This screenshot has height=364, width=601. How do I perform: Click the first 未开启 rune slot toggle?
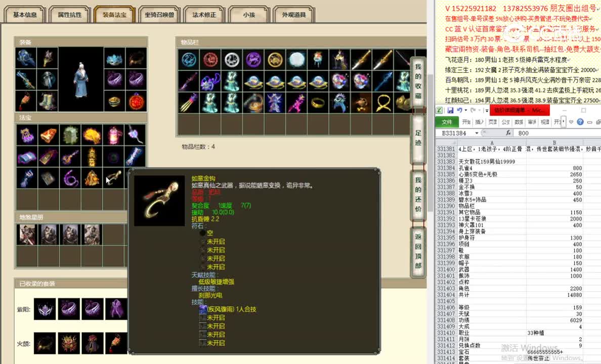[x=202, y=243]
